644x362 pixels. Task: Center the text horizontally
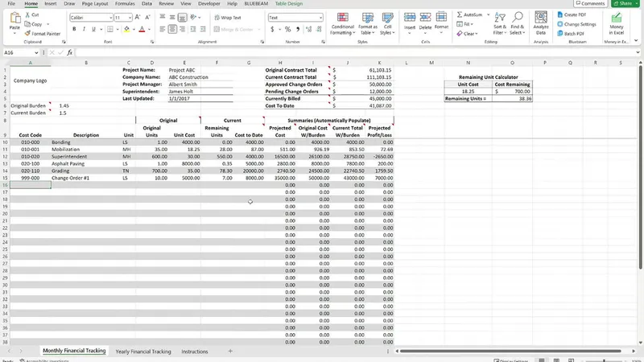tap(172, 29)
